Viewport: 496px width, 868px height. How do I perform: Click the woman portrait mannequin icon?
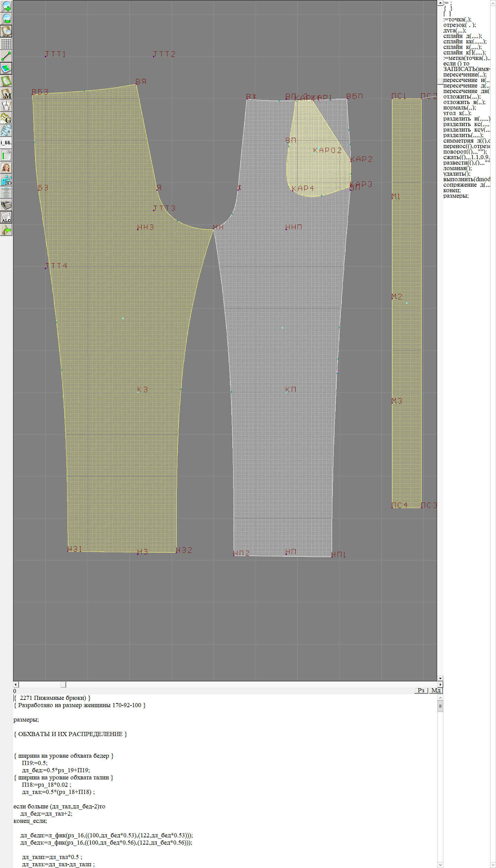pos(6,168)
